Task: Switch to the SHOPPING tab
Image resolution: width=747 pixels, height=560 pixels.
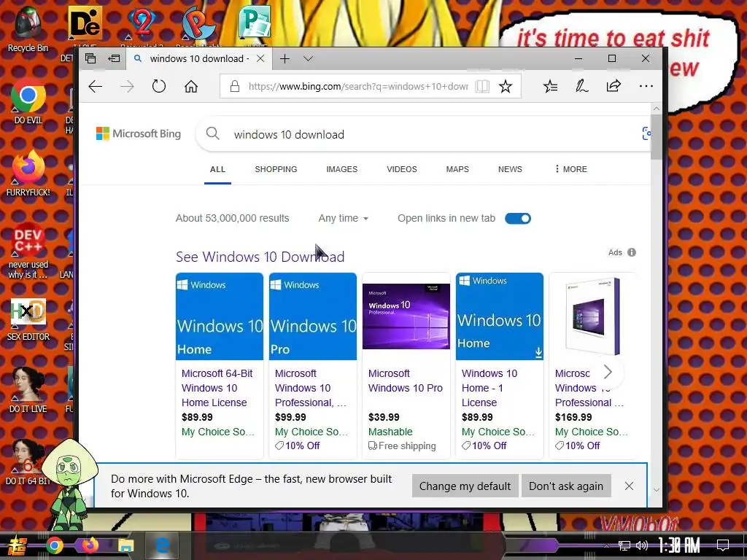Action: (276, 169)
